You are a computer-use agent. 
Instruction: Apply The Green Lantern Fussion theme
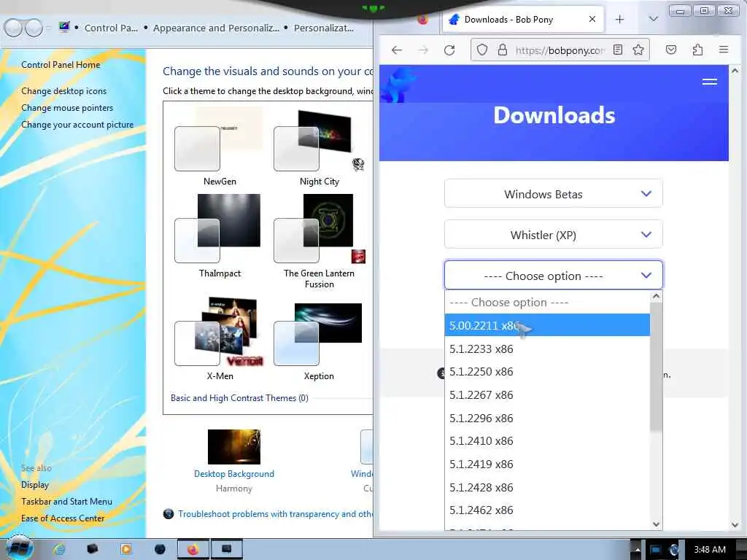coord(320,241)
